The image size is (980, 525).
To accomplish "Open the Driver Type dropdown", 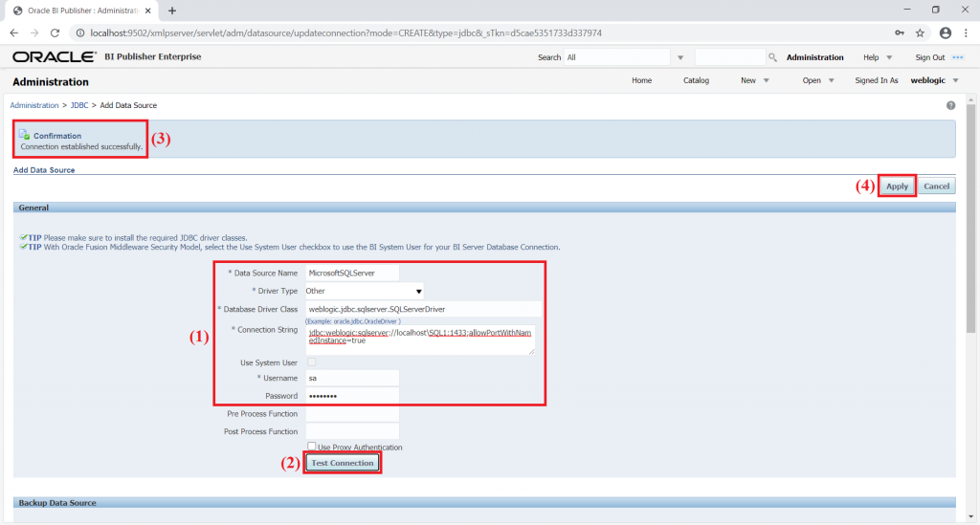I will (365, 291).
